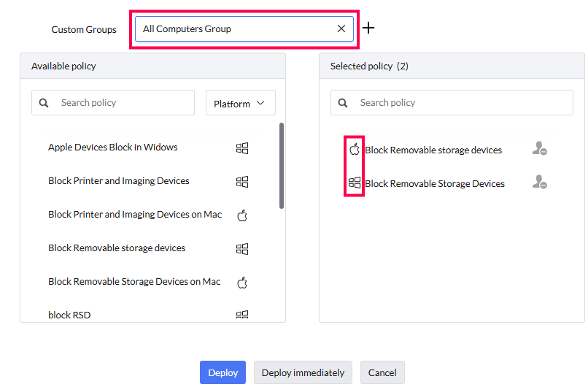Image resolution: width=588 pixels, height=387 pixels.
Task: Select Block Removable Storage Devices on Mac
Action: [x=134, y=282]
